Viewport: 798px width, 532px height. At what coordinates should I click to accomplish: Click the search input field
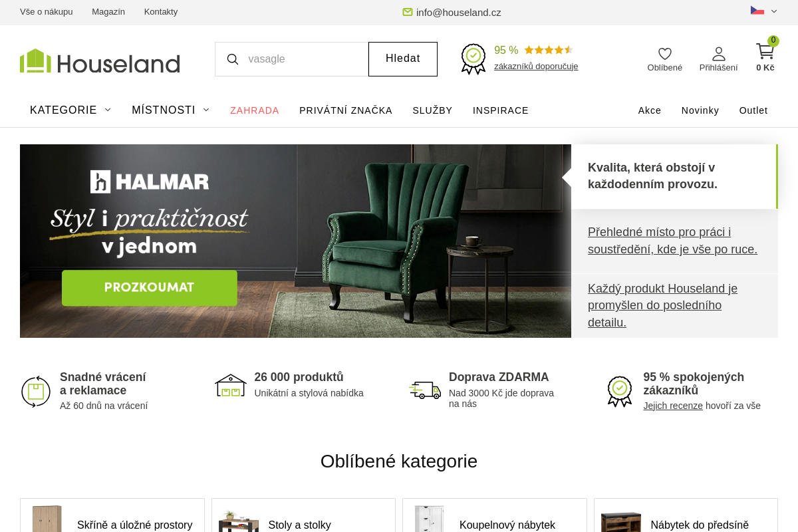pos(304,59)
